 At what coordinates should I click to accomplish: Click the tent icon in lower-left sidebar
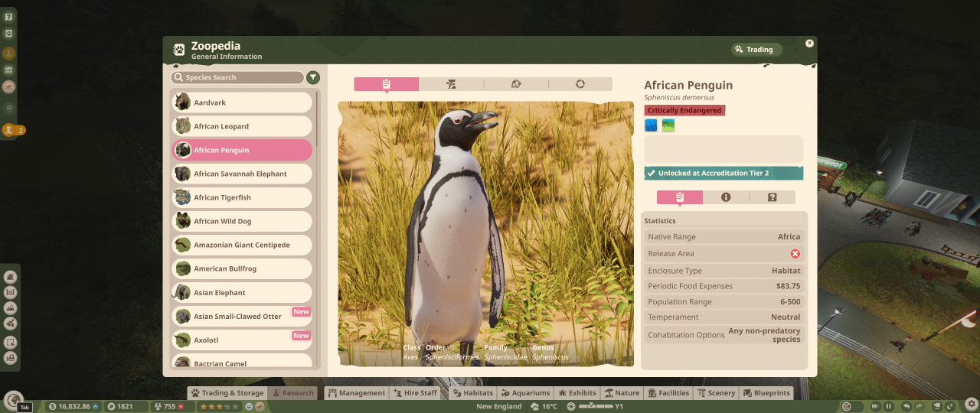tap(11, 277)
